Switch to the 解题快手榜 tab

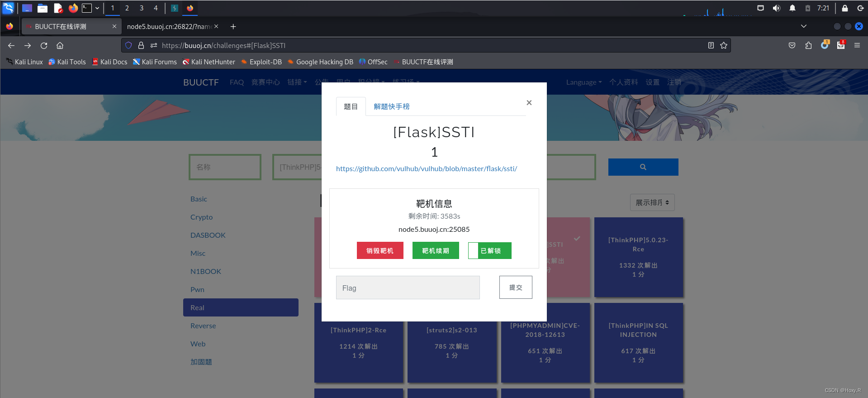pos(392,106)
